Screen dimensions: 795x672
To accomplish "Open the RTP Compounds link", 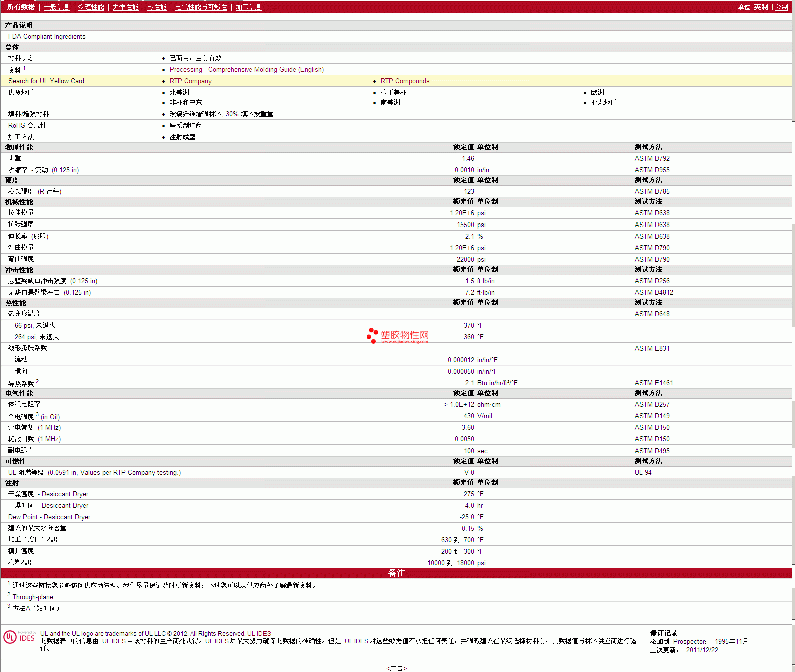I will pyautogui.click(x=405, y=81).
